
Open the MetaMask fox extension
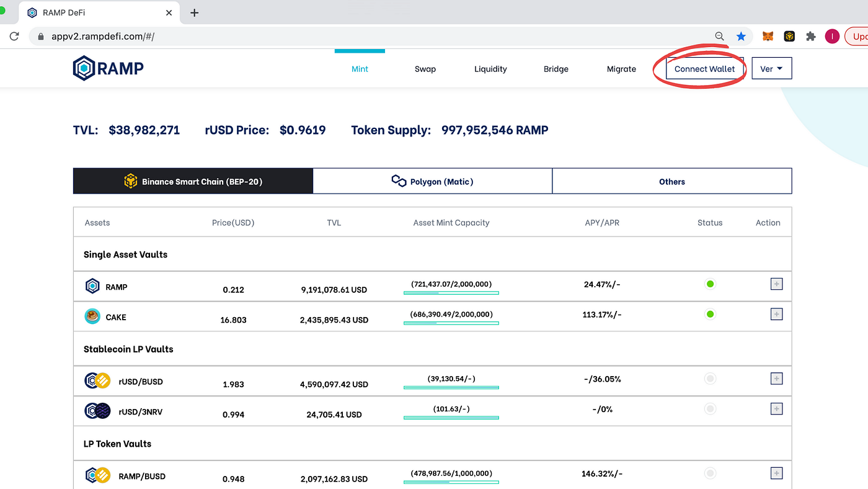tap(768, 37)
